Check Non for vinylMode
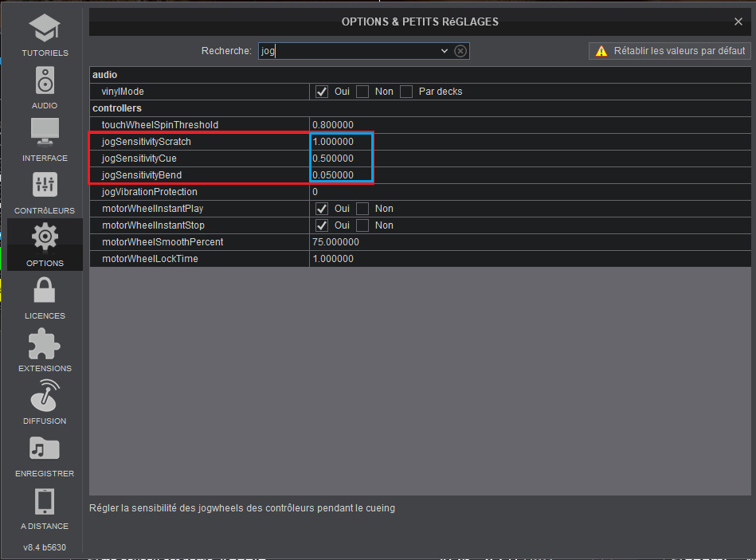Image resolution: width=756 pixels, height=560 pixels. 362,92
